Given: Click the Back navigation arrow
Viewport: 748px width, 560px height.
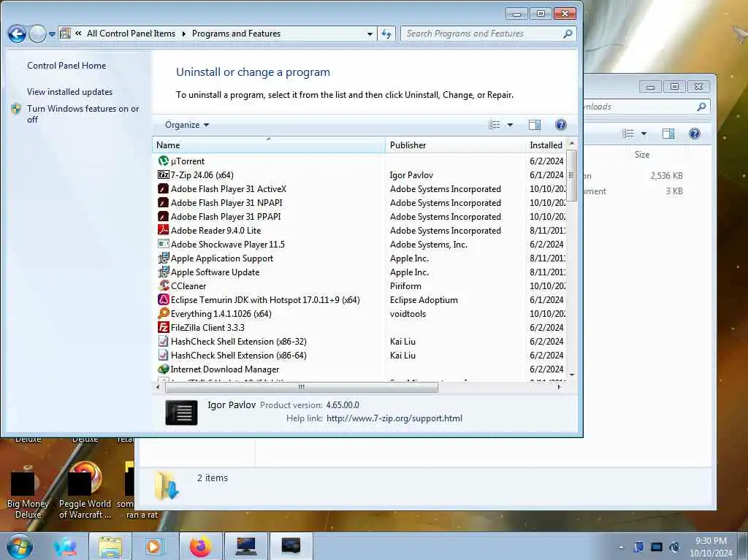Looking at the screenshot, I should (17, 34).
